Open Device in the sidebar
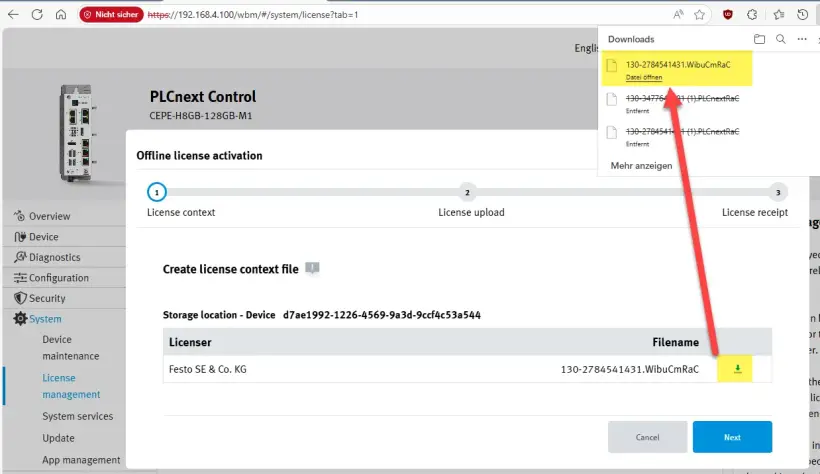Viewport: 820px width, 474px height. point(43,236)
